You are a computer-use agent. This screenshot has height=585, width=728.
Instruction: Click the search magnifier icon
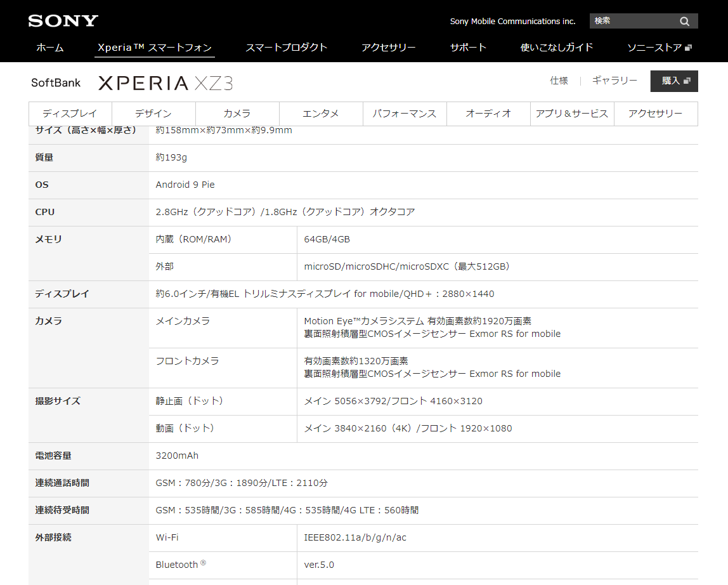pyautogui.click(x=684, y=22)
